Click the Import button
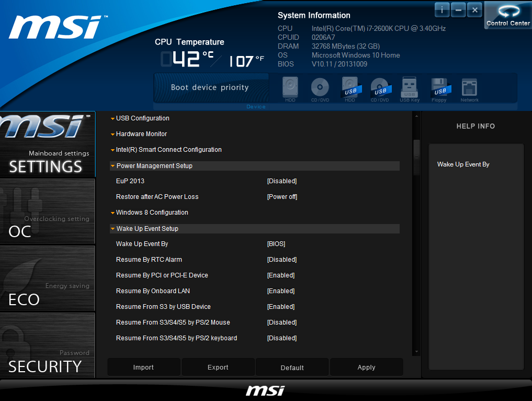The image size is (532, 401). pos(143,367)
